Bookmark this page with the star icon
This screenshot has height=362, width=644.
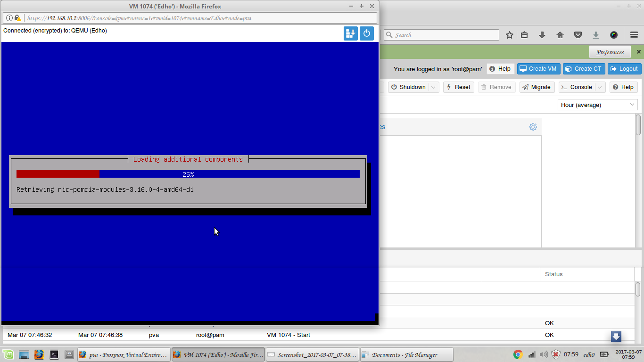tap(510, 35)
